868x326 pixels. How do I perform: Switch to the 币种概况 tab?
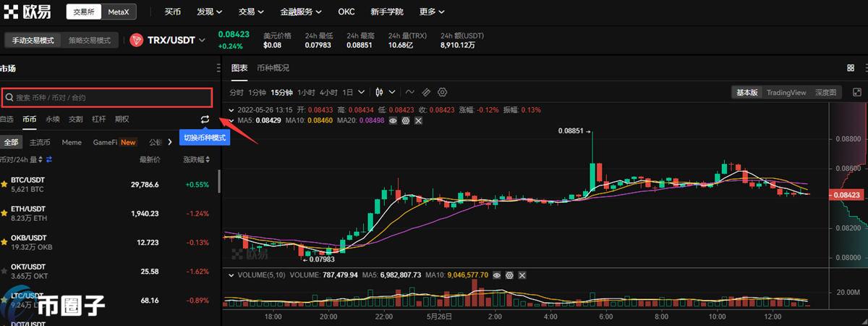pos(273,67)
